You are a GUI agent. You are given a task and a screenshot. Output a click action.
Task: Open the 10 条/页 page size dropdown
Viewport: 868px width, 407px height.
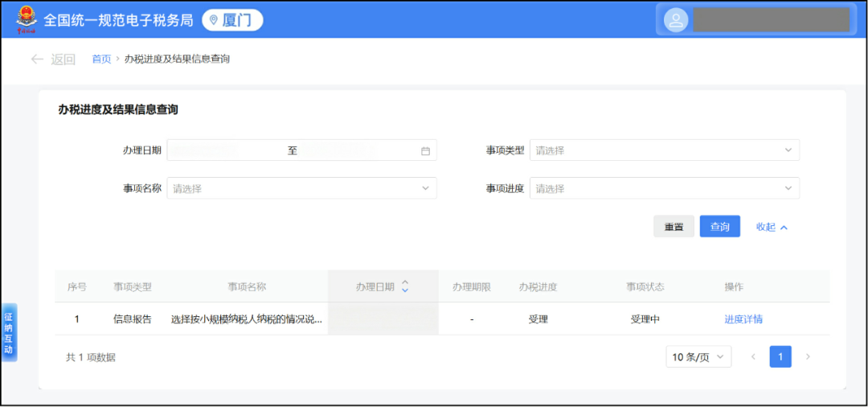(x=698, y=356)
